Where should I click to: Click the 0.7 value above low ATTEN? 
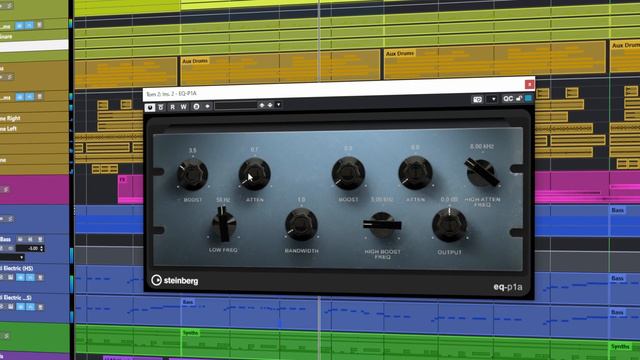[x=254, y=150]
